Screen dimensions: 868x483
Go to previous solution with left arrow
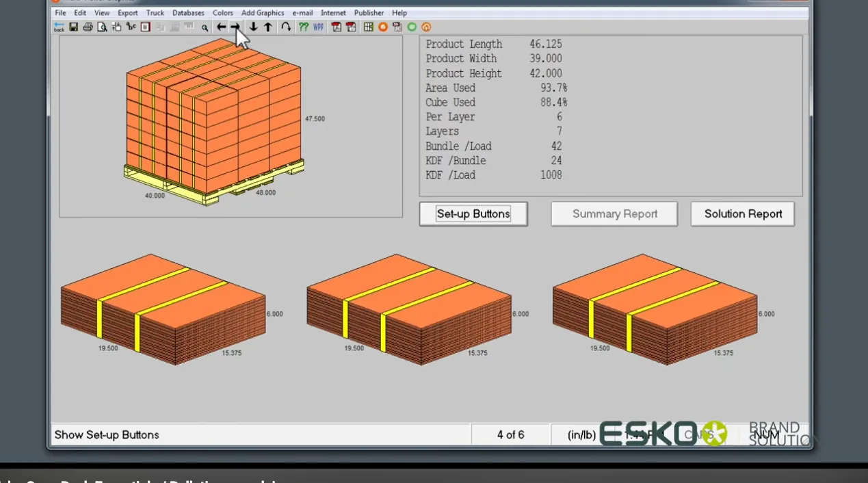pos(221,27)
